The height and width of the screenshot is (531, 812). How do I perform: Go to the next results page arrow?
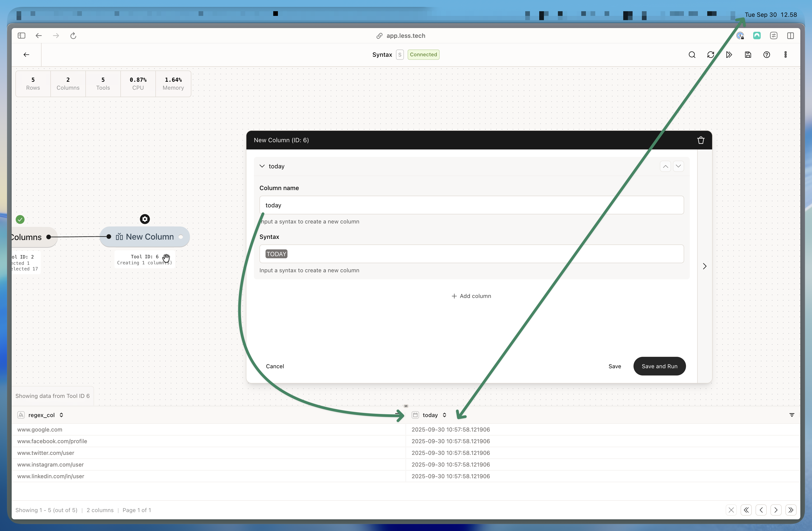click(x=776, y=510)
